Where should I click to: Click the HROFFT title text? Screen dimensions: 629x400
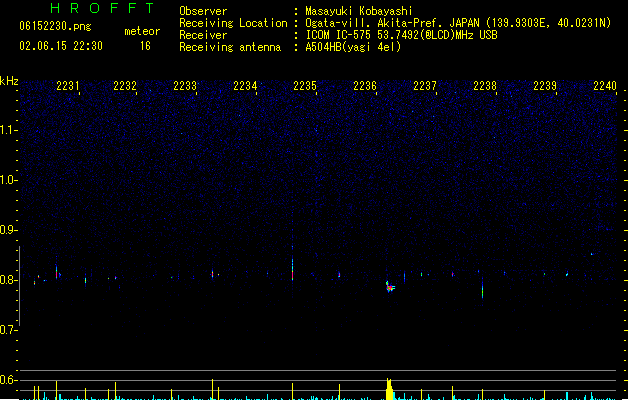(x=102, y=8)
